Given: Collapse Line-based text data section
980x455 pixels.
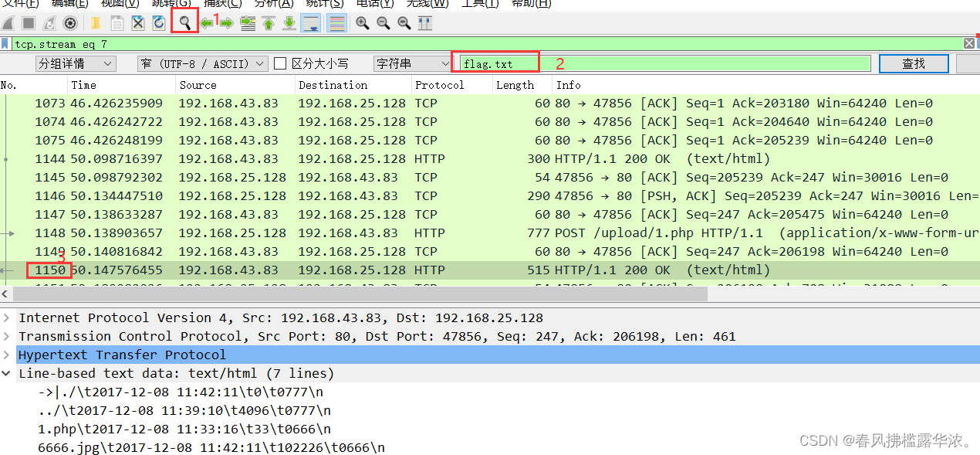Looking at the screenshot, I should pyautogui.click(x=6, y=373).
